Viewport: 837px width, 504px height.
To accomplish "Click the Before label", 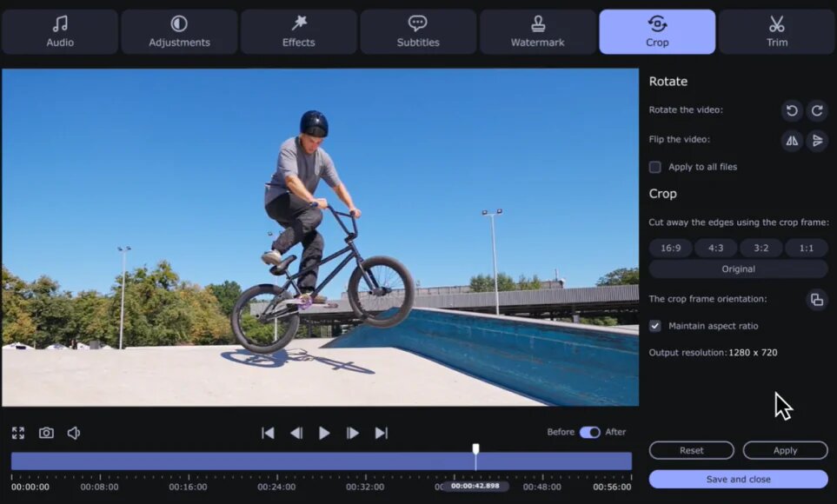I will tap(561, 432).
